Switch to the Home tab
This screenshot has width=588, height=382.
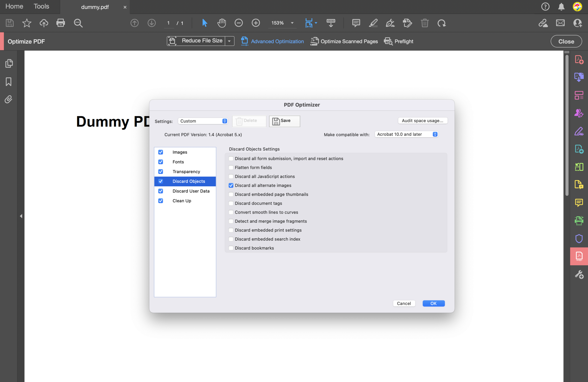(14, 6)
